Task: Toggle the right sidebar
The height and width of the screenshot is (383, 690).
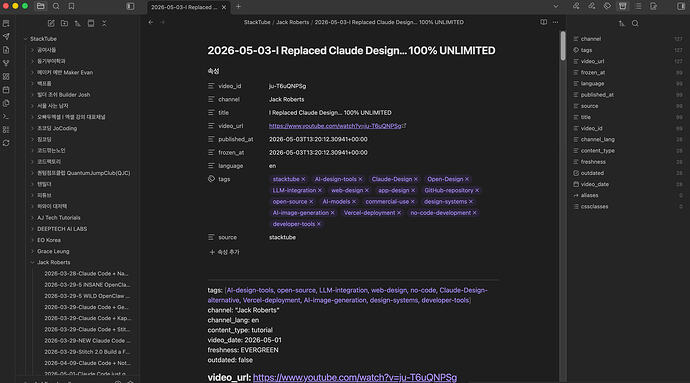Action: point(681,6)
